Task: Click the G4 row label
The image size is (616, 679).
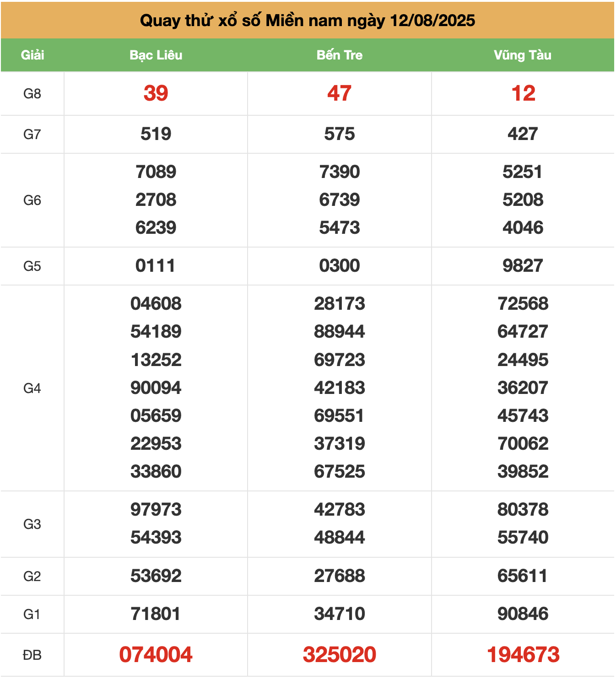Action: click(32, 388)
